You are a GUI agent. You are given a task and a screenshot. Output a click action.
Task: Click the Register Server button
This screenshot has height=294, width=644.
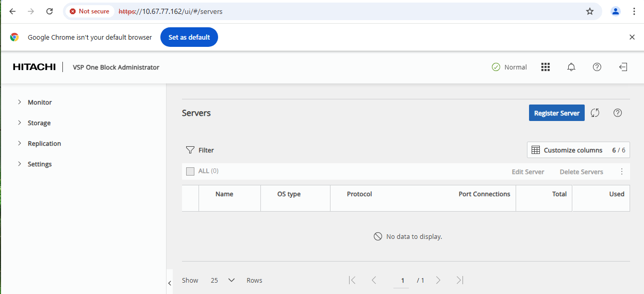click(556, 113)
